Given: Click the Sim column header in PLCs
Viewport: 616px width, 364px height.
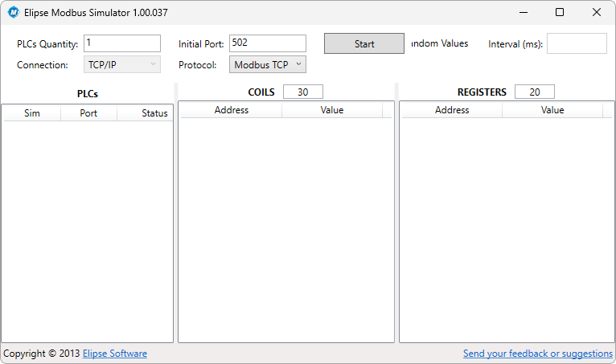Looking at the screenshot, I should (32, 113).
